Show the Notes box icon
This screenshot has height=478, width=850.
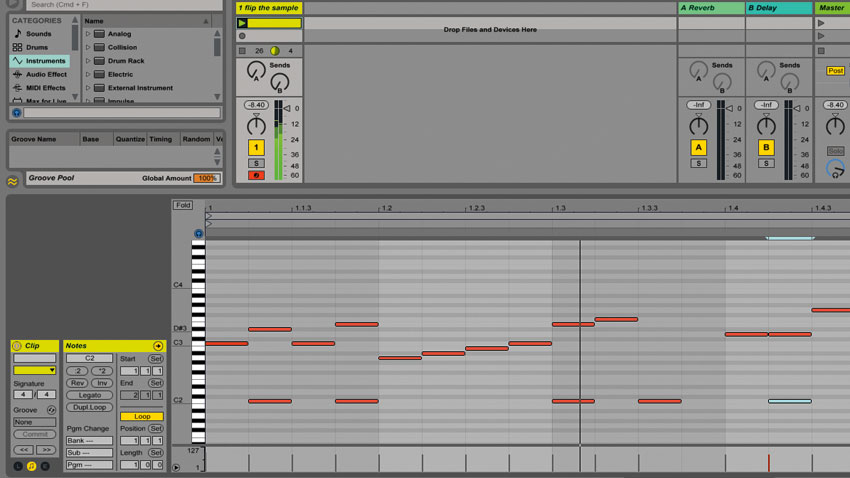pos(31,466)
